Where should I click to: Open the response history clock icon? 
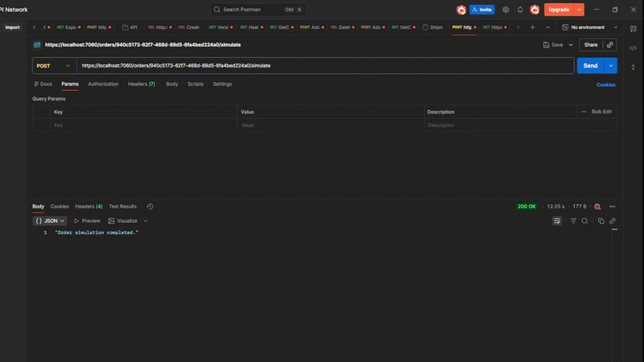(x=150, y=207)
